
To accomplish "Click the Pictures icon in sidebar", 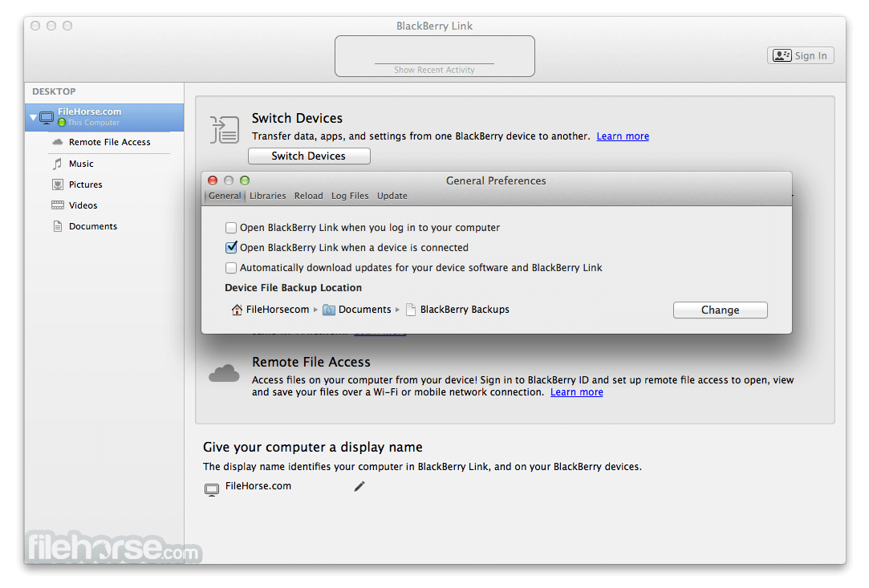I will (57, 185).
